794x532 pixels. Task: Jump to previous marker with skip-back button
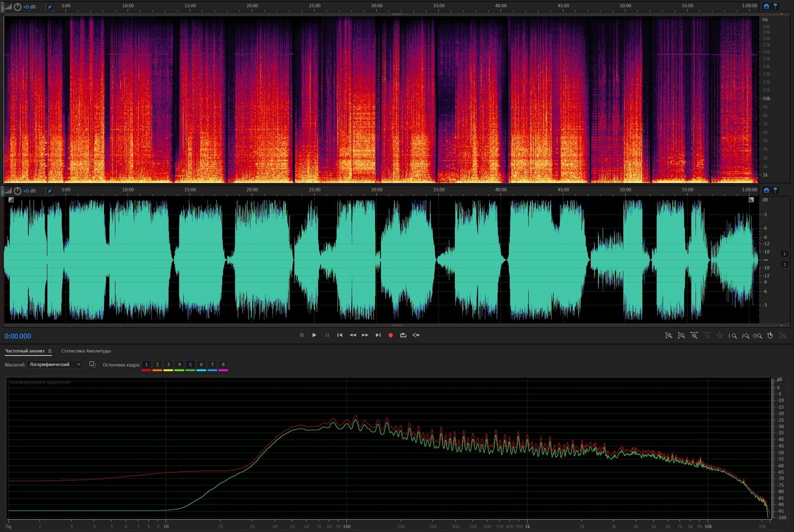340,335
